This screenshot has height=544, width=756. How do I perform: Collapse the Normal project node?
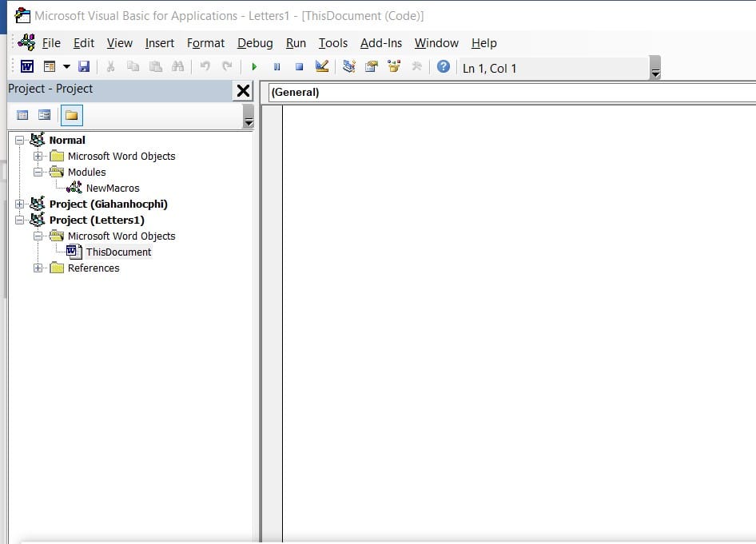19,141
